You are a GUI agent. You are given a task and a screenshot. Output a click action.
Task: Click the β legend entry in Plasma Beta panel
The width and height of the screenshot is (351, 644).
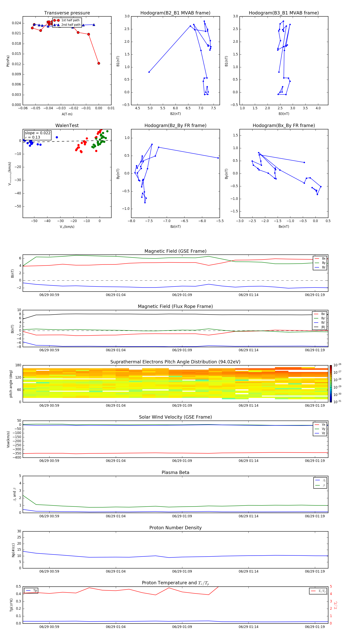click(x=320, y=485)
